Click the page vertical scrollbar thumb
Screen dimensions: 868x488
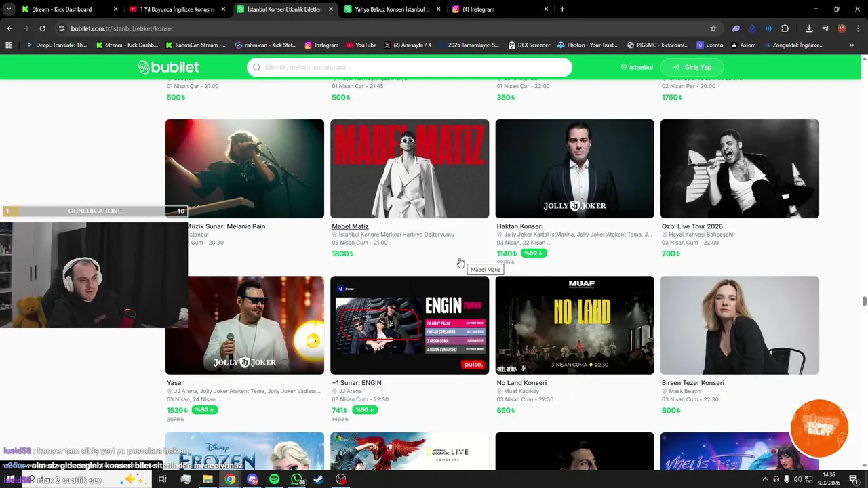[x=864, y=301]
